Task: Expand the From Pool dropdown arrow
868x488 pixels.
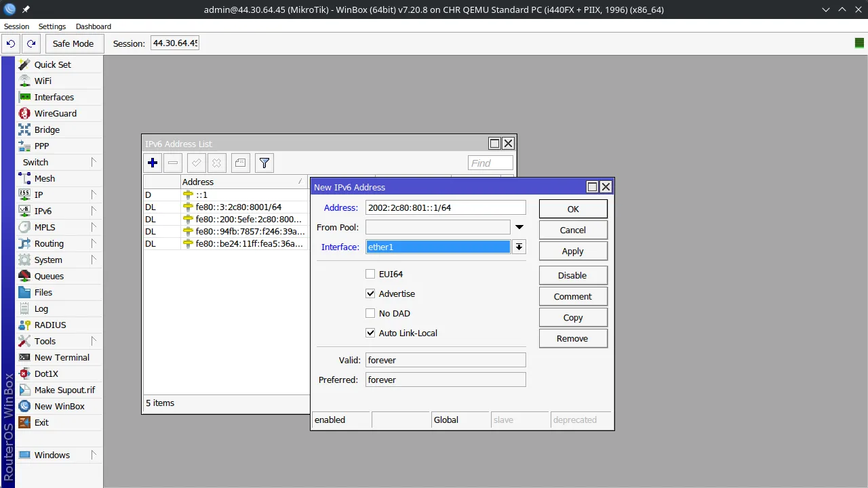Action: [519, 227]
